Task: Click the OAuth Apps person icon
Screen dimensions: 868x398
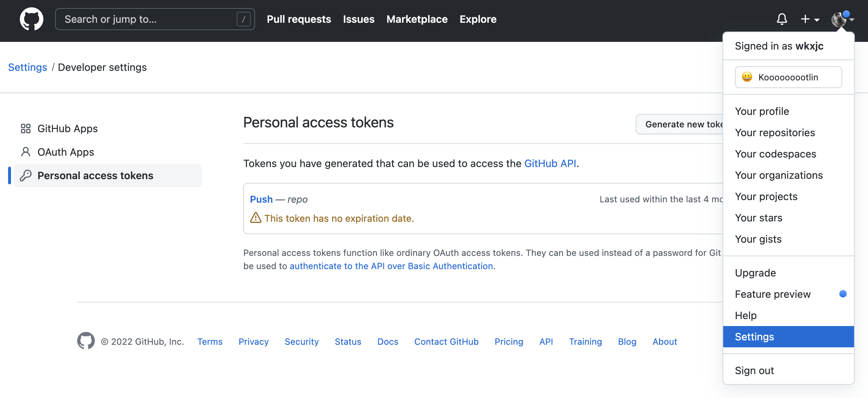Action: point(25,152)
